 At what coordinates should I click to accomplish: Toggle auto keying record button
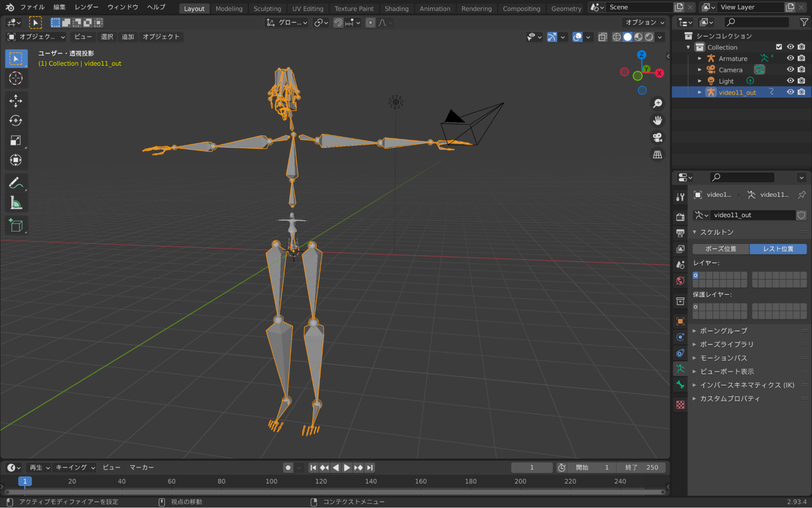click(288, 468)
